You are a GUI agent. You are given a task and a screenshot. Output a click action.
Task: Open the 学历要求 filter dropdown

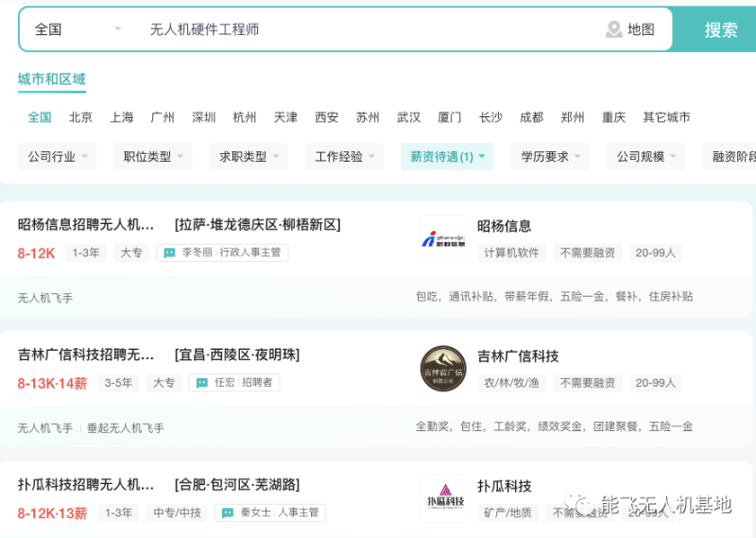(550, 156)
